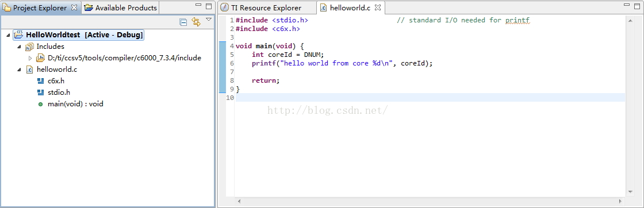
Task: Click the helloworld.c tab file icon
Action: click(x=324, y=8)
